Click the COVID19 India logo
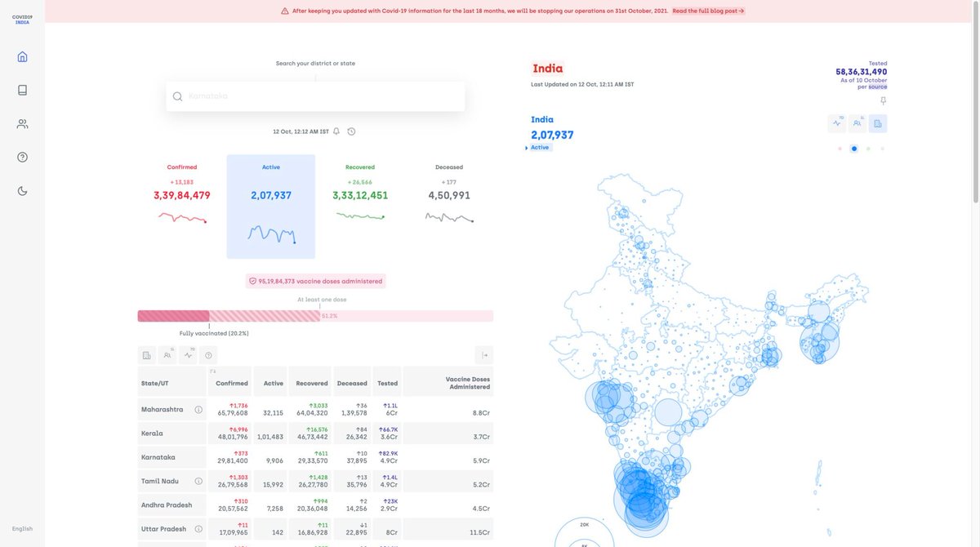The height and width of the screenshot is (547, 980). (22, 20)
